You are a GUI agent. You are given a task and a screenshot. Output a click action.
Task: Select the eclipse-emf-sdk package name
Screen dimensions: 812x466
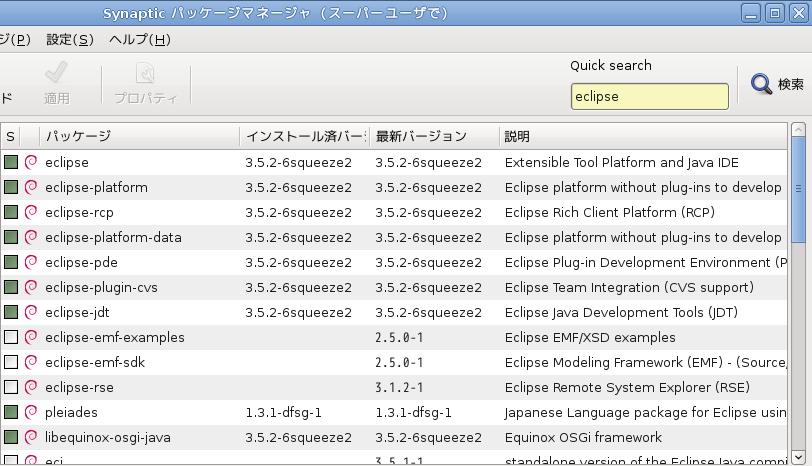[95, 362]
